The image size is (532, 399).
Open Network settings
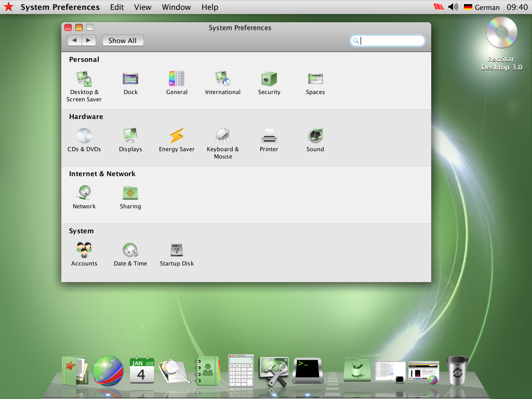coord(84,193)
